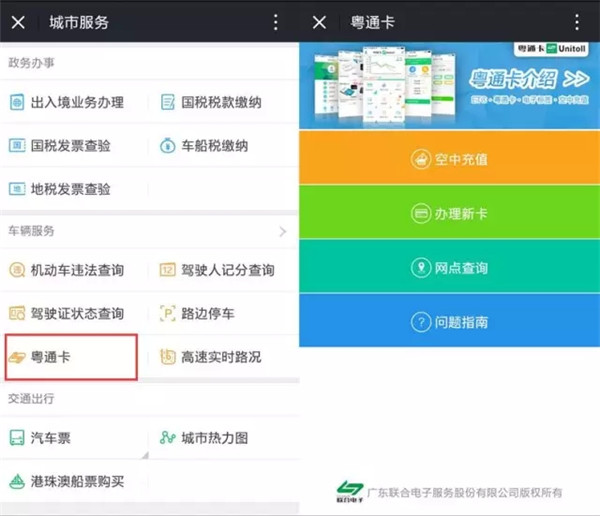This screenshot has width=600, height=516.
Task: Tap the 港珠澳船票购买 boat icon
Action: [17, 482]
